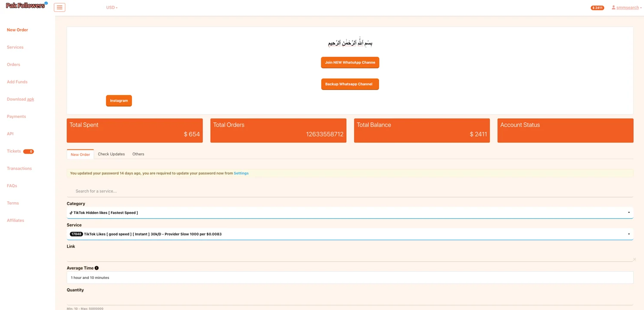
Task: Expand the smmsearch account menu
Action: [627, 7]
